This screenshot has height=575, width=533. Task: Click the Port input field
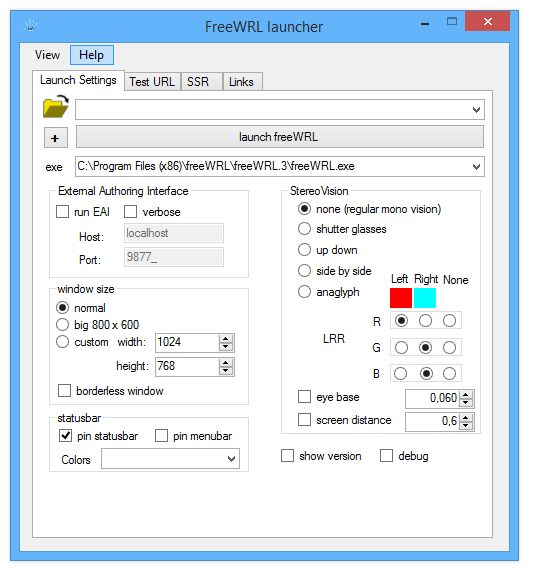point(174,257)
